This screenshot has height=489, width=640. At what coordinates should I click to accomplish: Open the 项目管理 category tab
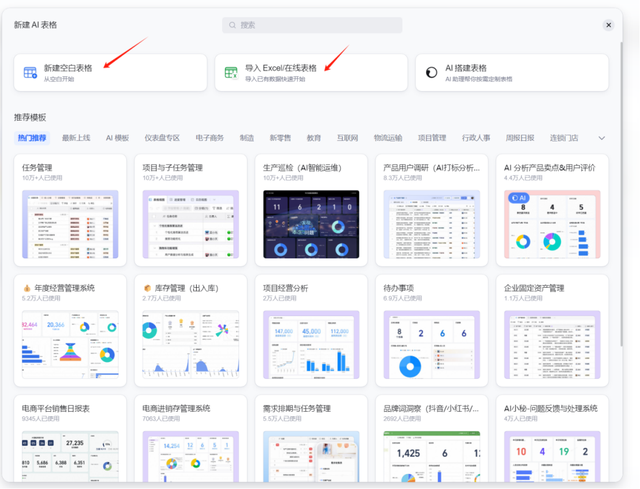coord(432,138)
